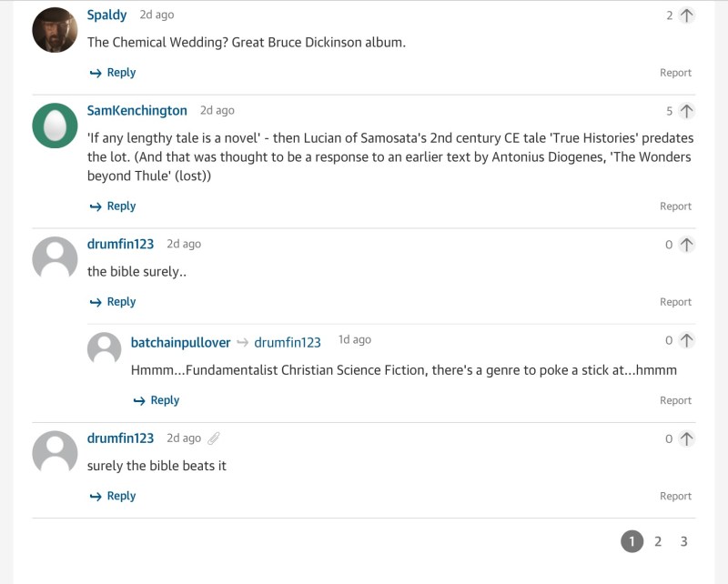Click paperclip icon beside drumfin123's last comment

pyautogui.click(x=214, y=438)
